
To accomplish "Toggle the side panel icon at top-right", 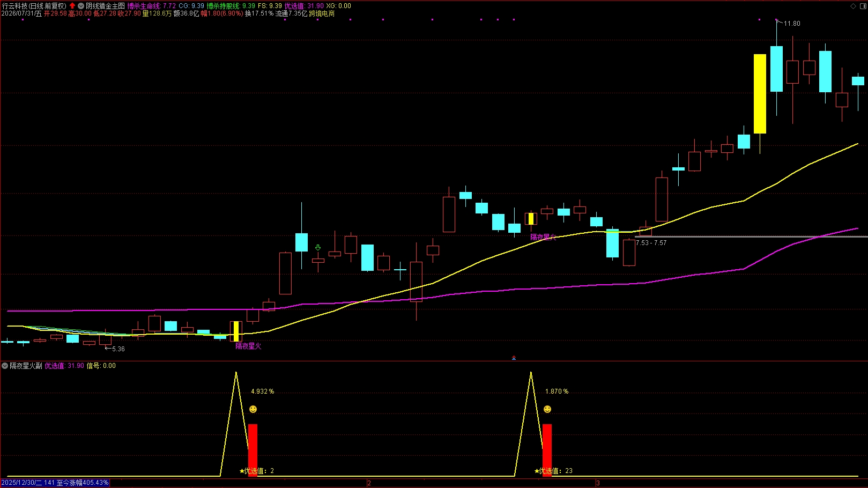I will pyautogui.click(x=862, y=6).
